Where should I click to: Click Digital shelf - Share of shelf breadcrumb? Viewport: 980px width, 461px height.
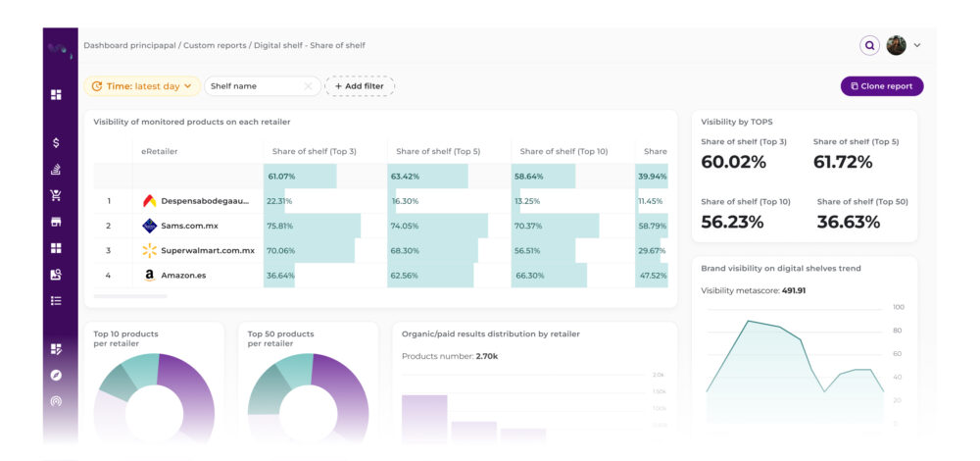tap(310, 46)
